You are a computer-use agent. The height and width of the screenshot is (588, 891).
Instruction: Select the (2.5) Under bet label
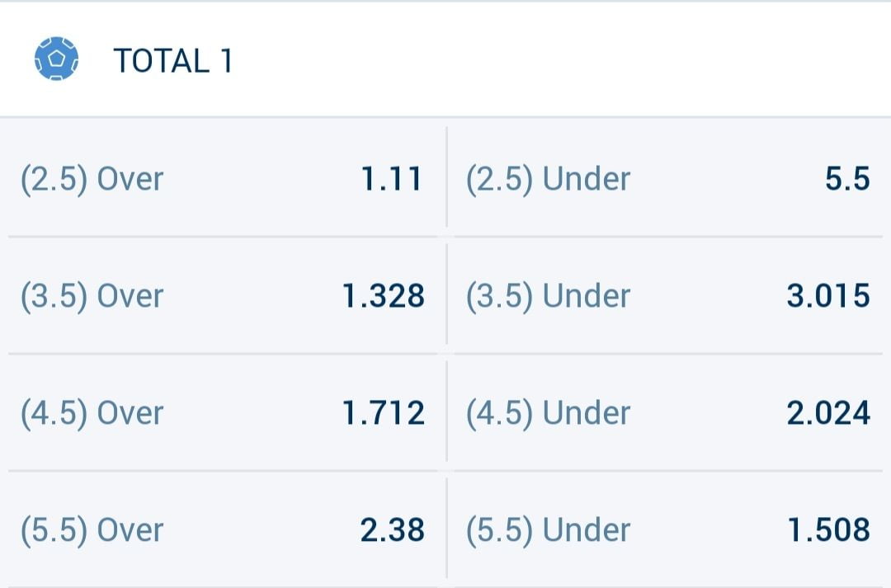[548, 179]
